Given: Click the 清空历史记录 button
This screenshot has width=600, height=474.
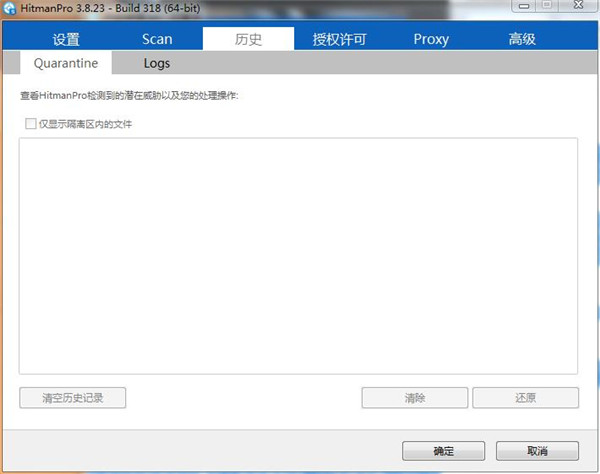Looking at the screenshot, I should tap(73, 398).
